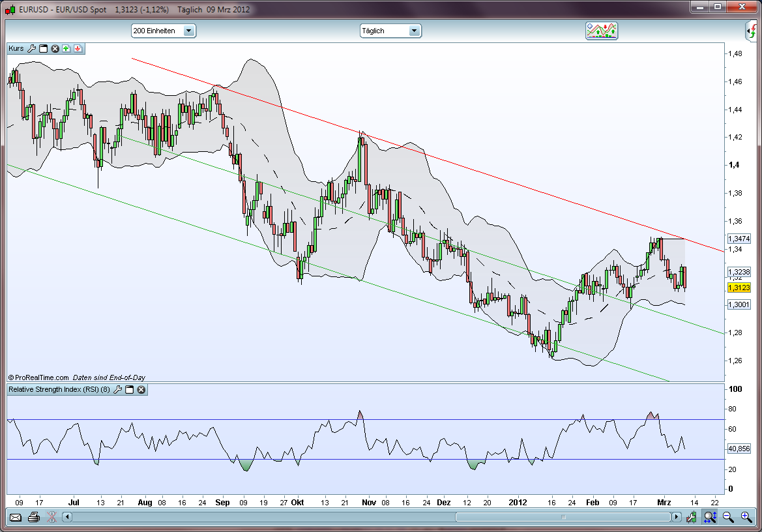Open the chart type selector icon
Screen dimensions: 762x532
(602, 30)
